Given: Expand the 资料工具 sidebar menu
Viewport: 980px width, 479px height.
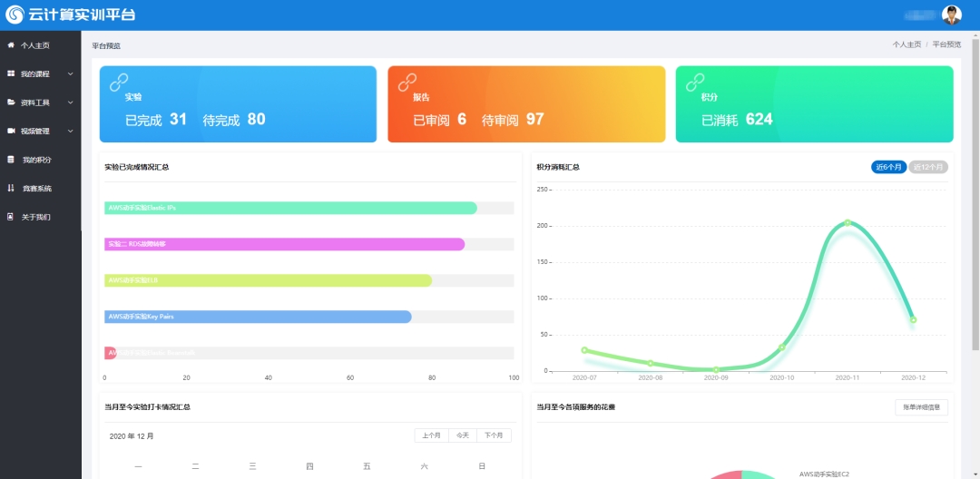Looking at the screenshot, I should pyautogui.click(x=40, y=103).
